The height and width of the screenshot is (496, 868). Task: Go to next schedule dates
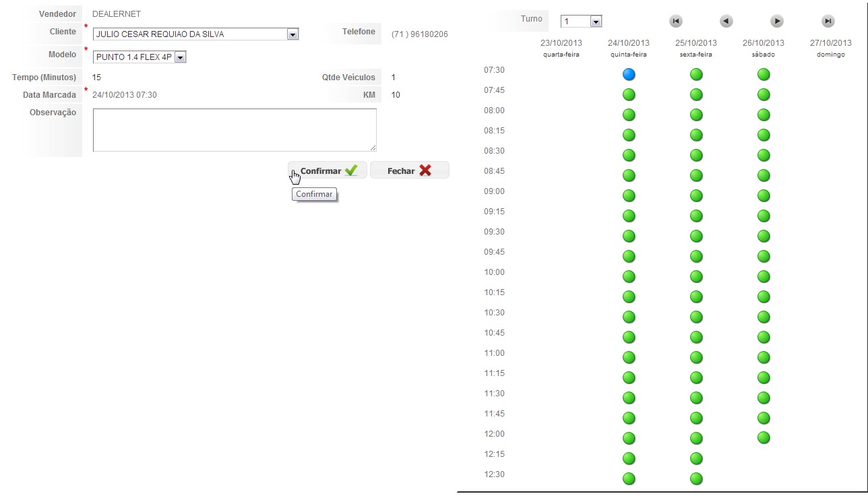777,21
